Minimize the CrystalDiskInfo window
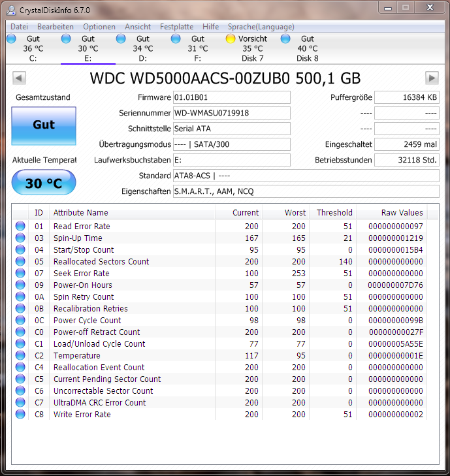Screen dimensions: 450x476 pyautogui.click(x=388, y=8)
